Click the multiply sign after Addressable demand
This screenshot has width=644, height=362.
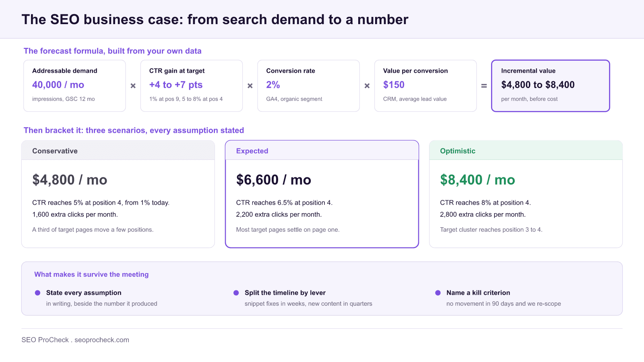coord(133,86)
